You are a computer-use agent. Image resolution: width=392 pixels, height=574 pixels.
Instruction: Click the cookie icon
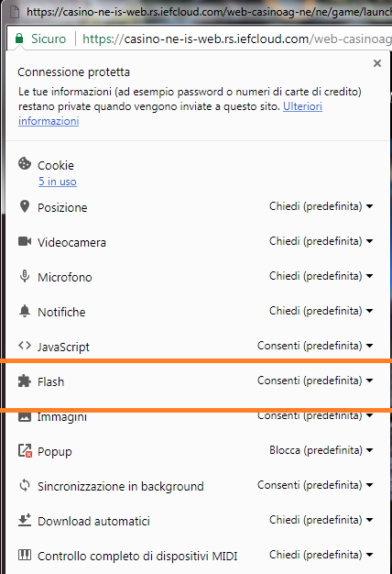pyautogui.click(x=25, y=163)
